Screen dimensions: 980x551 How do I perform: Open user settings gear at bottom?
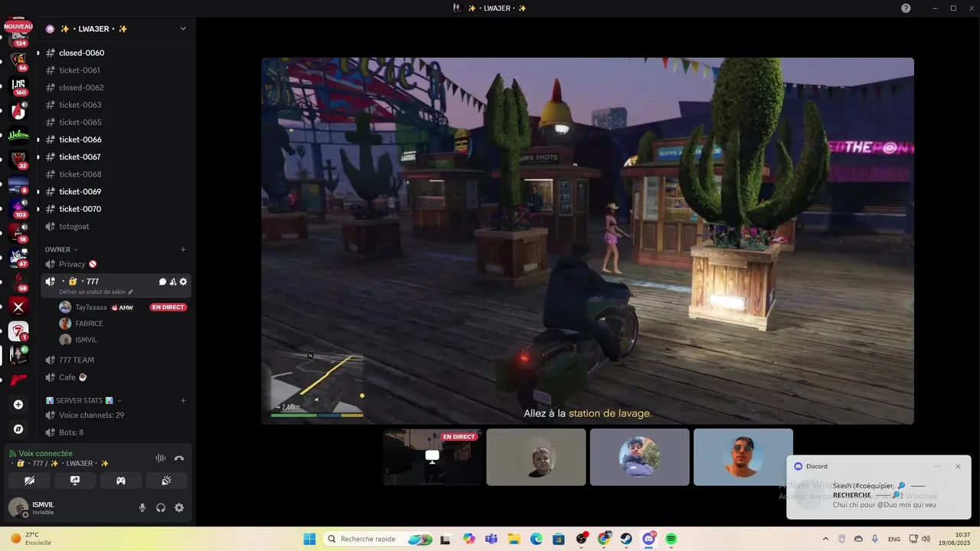tap(179, 507)
